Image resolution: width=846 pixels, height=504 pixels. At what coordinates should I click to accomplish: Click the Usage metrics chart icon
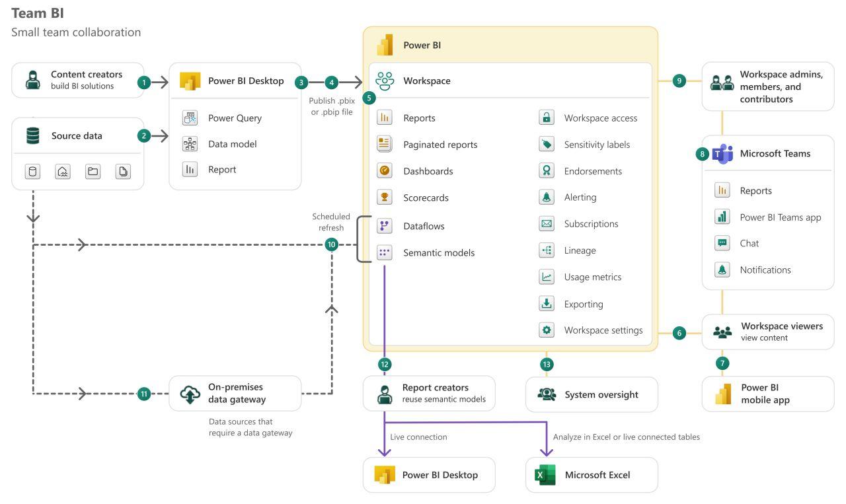click(547, 277)
